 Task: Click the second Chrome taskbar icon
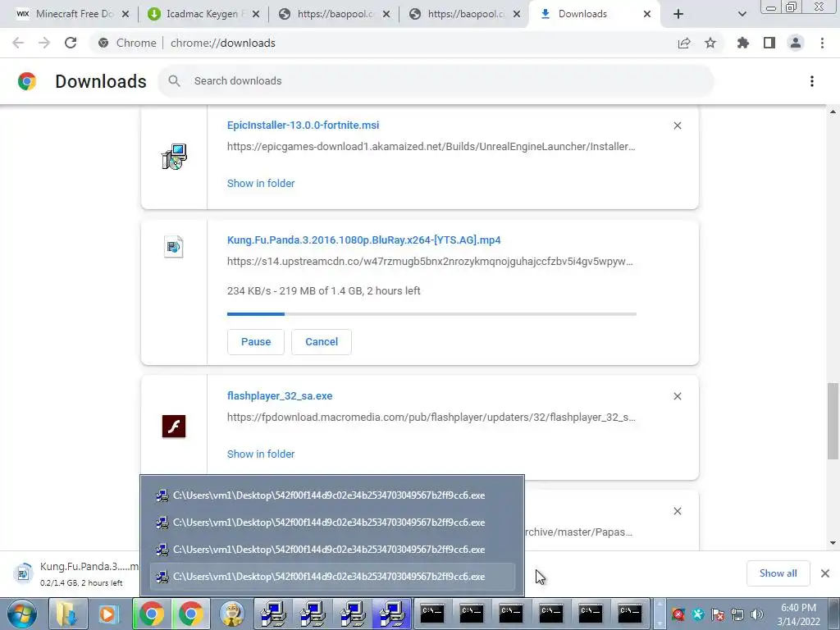tap(191, 614)
